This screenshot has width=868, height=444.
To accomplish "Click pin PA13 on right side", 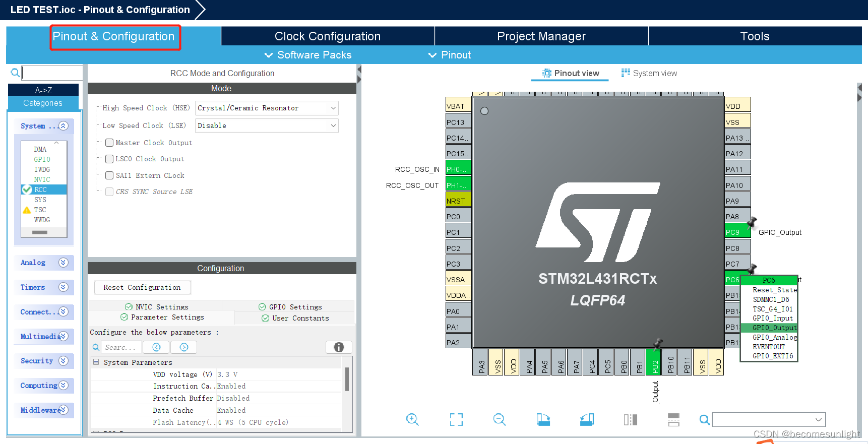I will click(737, 138).
